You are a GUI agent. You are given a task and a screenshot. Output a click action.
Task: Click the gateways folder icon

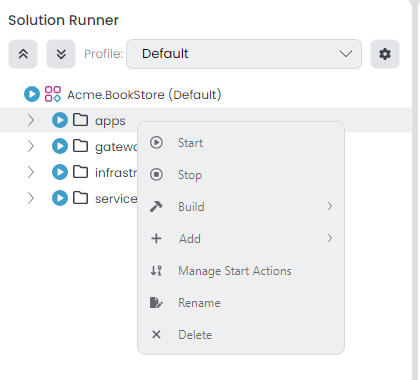click(x=81, y=146)
